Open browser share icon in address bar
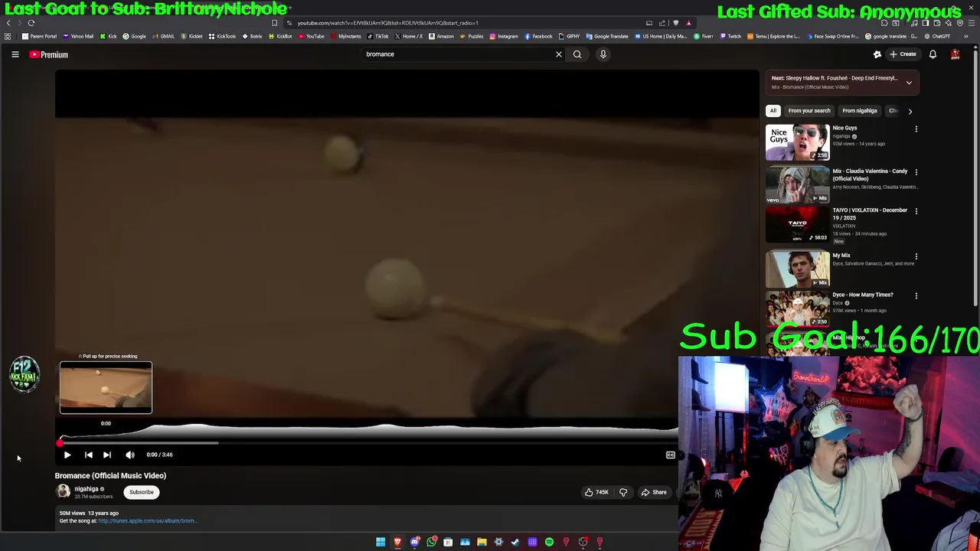This screenshot has width=980, height=551. pos(662,23)
